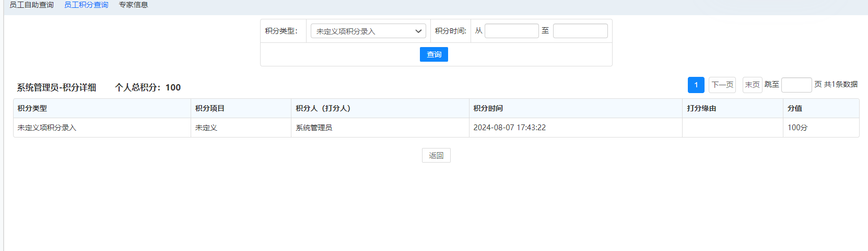868x251 pixels.
Task: Focus the 从 start date field
Action: [511, 31]
